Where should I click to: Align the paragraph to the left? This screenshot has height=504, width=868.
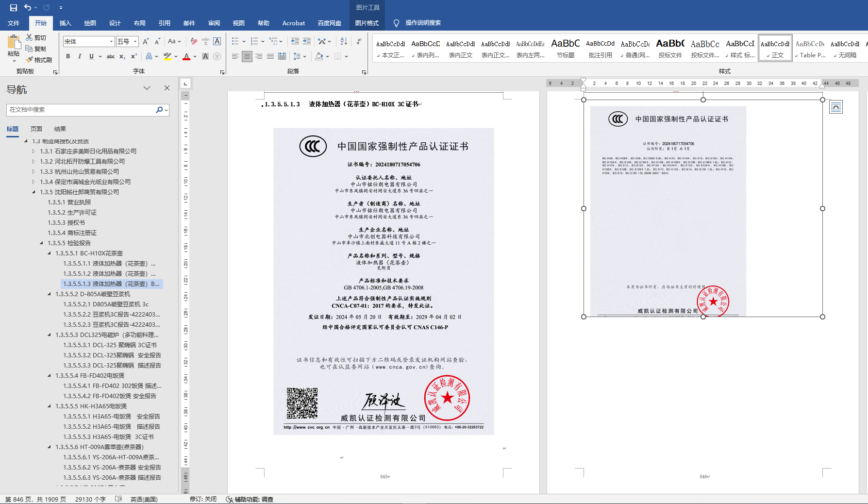235,56
